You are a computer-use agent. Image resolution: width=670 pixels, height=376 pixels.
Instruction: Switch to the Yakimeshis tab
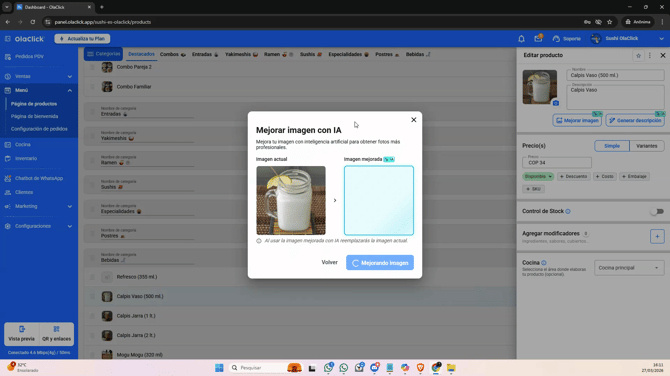pos(241,54)
